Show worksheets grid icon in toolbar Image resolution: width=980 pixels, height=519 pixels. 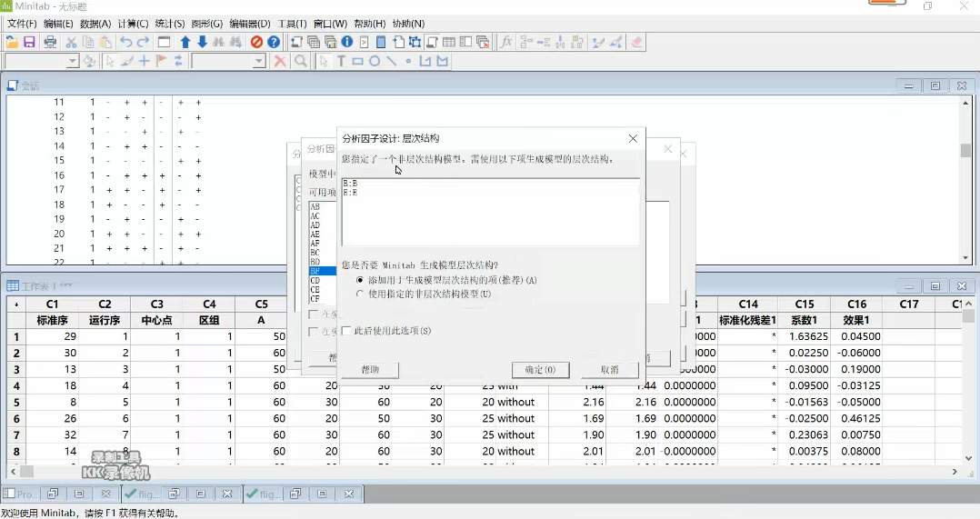pos(449,42)
